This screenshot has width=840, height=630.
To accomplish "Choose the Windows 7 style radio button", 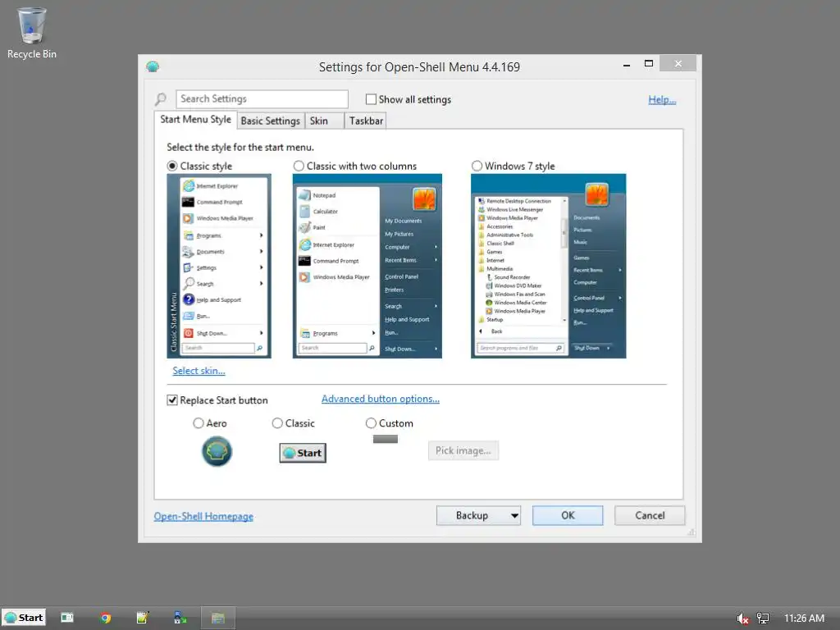I will [x=477, y=166].
